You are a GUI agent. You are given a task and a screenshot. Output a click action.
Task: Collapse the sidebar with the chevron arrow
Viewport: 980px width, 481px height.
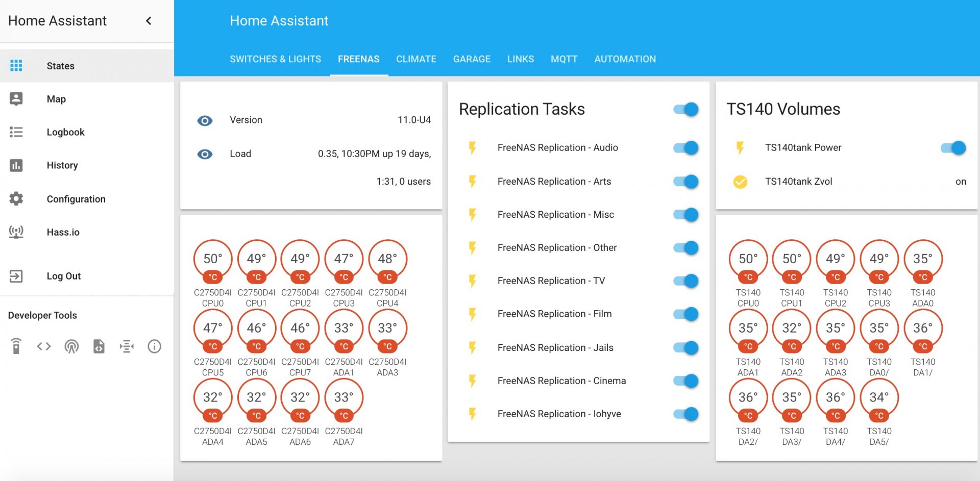coord(149,21)
